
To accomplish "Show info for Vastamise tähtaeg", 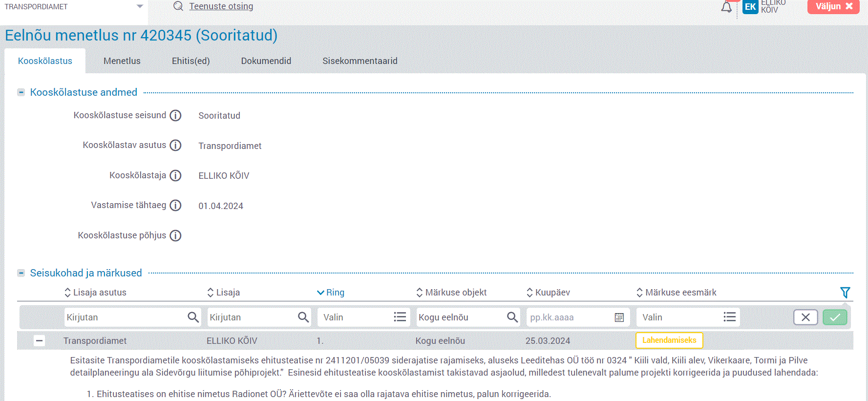I will (x=175, y=205).
